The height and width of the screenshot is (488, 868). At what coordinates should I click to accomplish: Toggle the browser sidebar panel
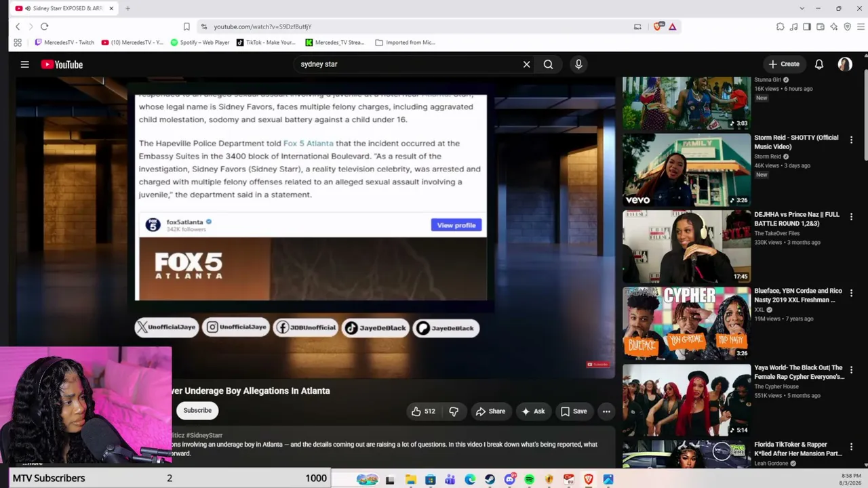tap(807, 26)
